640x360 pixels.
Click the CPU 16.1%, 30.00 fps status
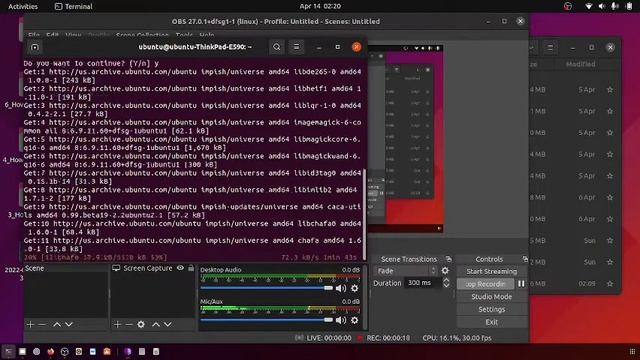pyautogui.click(x=457, y=338)
